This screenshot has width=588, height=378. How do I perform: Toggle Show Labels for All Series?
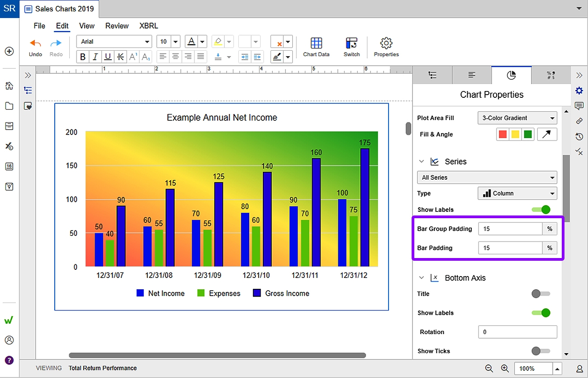[541, 210]
